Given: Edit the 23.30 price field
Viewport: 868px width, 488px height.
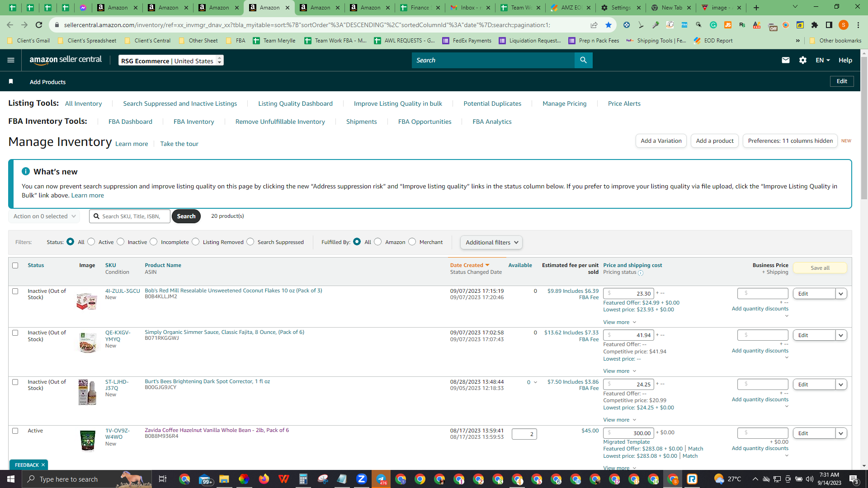Looking at the screenshot, I should pyautogui.click(x=628, y=293).
